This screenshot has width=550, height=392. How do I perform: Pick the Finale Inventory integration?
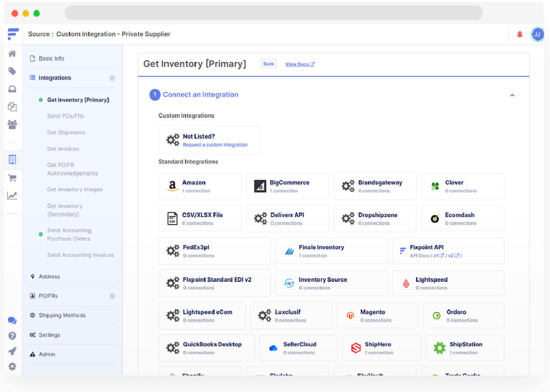tap(331, 251)
